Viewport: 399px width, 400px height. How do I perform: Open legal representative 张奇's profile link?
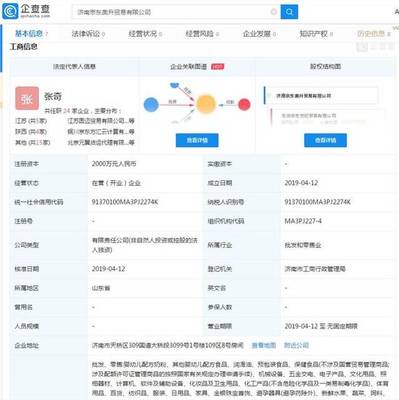[x=53, y=97]
